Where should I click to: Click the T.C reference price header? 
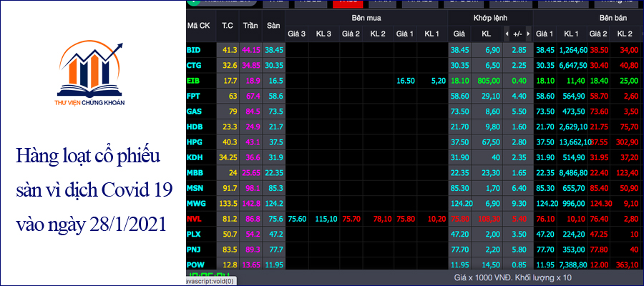(228, 26)
